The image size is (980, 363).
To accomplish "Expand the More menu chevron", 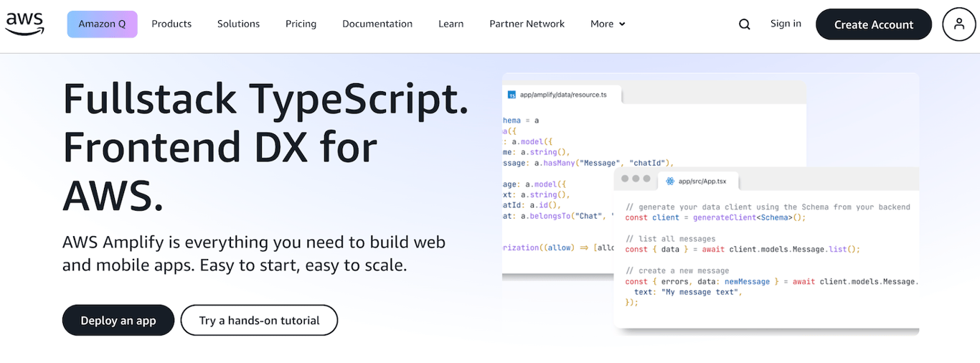I will tap(622, 24).
